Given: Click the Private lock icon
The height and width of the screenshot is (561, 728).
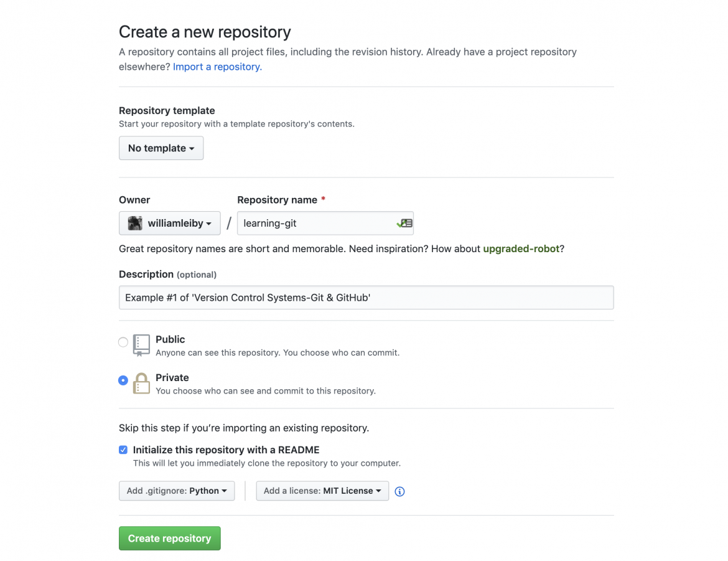Looking at the screenshot, I should point(142,384).
